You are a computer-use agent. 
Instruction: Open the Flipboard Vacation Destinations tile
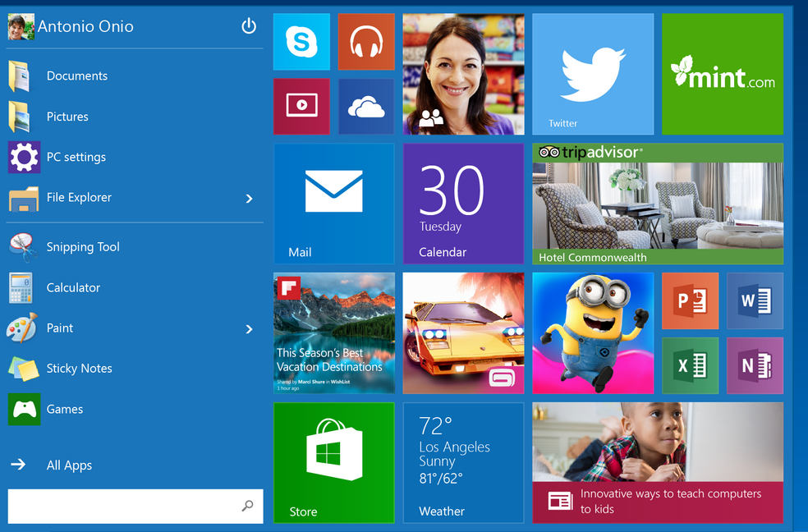point(334,333)
